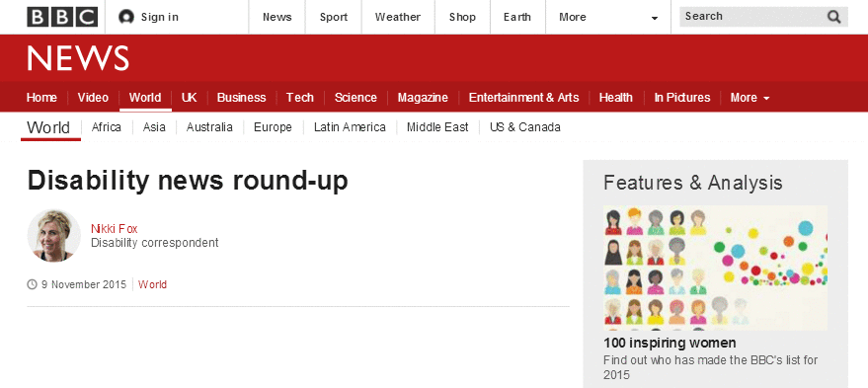Open Weather in top bar

point(398,17)
